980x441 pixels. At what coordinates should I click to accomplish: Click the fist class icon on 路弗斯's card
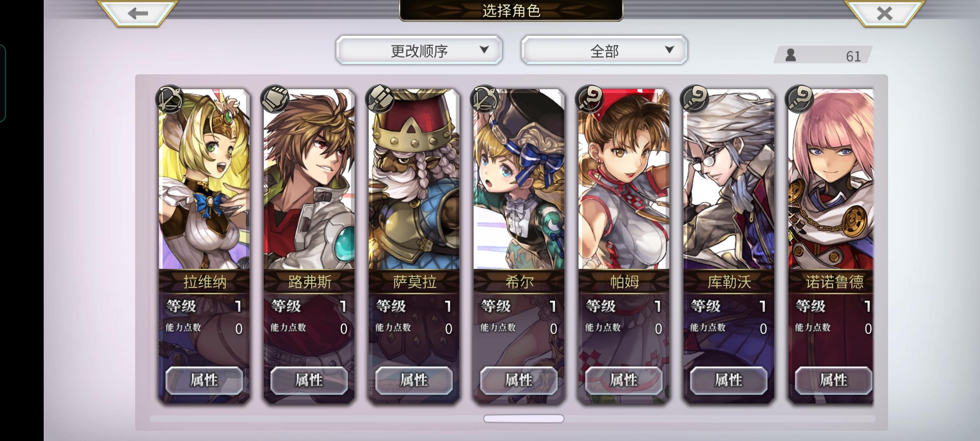click(275, 99)
